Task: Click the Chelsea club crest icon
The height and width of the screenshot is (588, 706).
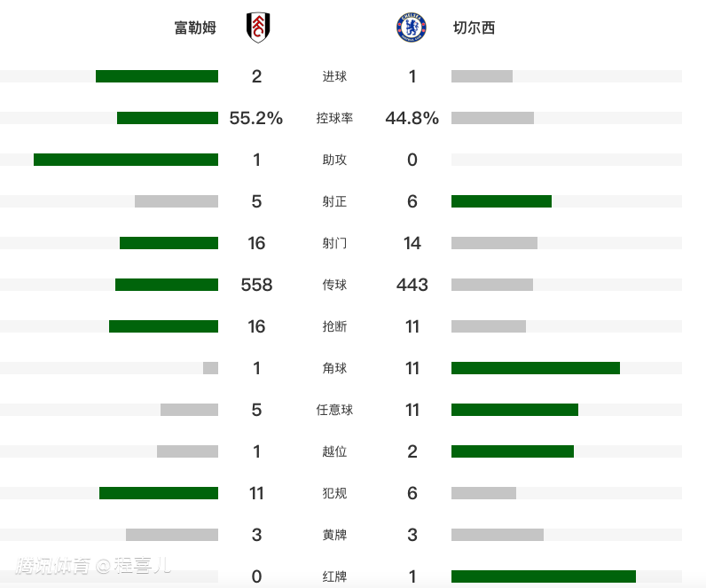Action: pyautogui.click(x=412, y=27)
